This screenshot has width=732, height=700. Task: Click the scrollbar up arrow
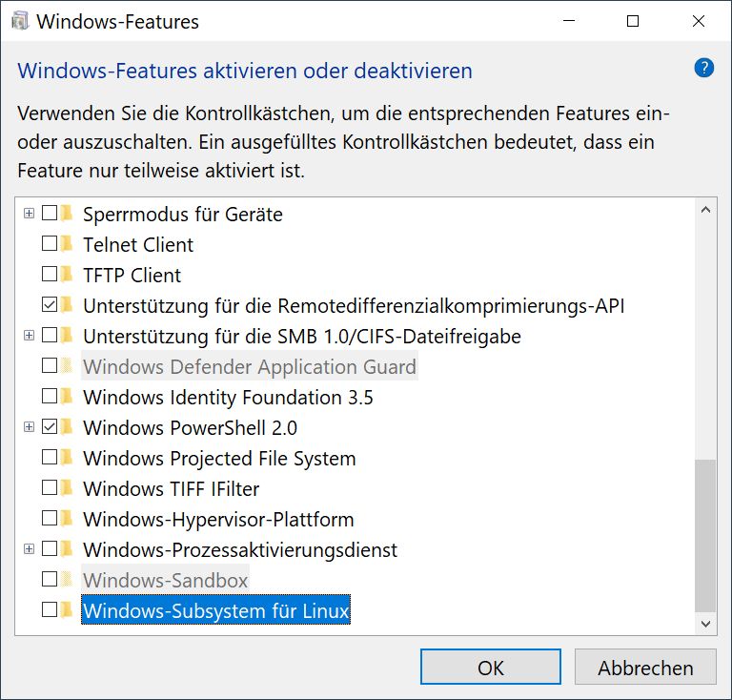pos(705,210)
